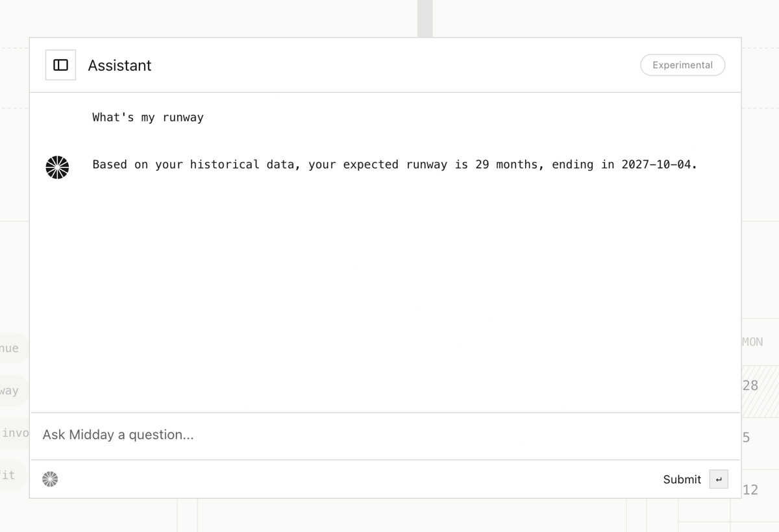Click the Experimental badge
Screen dimensions: 779x532
point(682,65)
